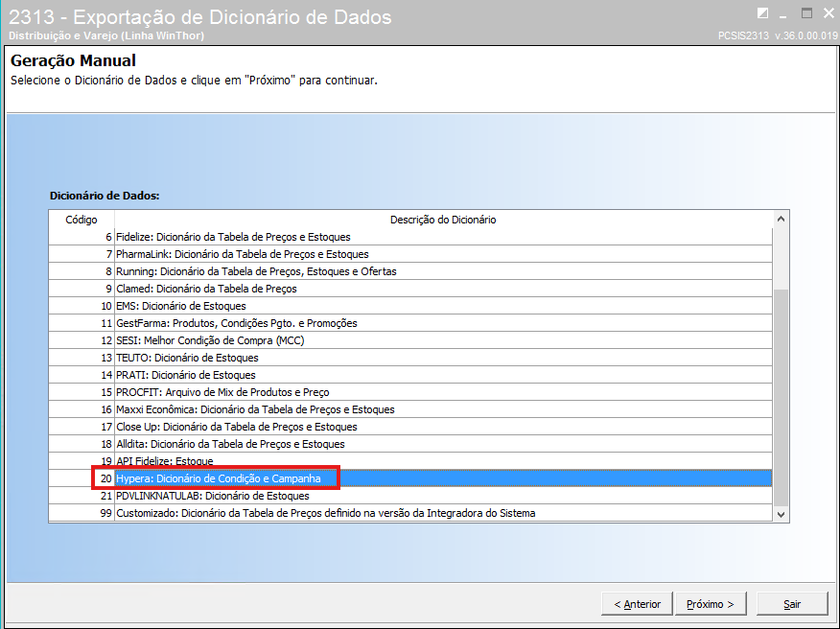
Task: Select SESI: Melhor Condição de Compra (MCC)
Action: tap(410, 340)
